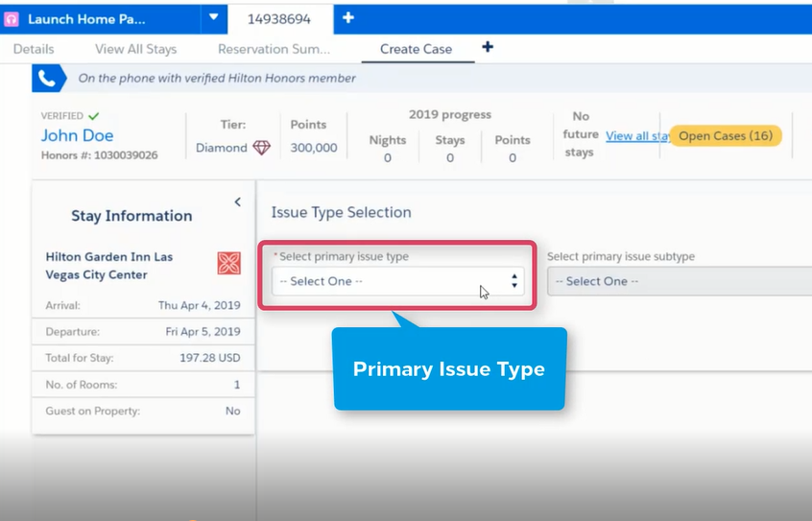The height and width of the screenshot is (521, 812).
Task: Click the Hilton Garden Inn Las Vegas City Center name
Action: pyautogui.click(x=109, y=266)
